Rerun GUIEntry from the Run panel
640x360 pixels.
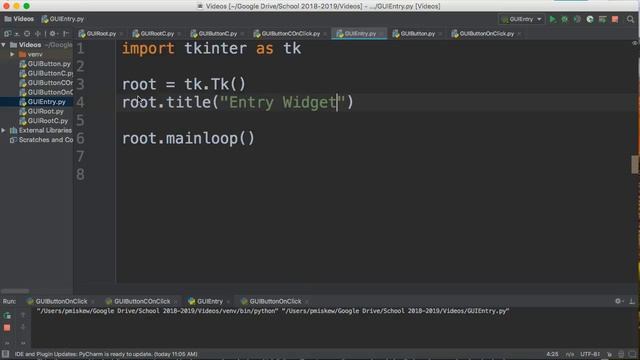(x=7, y=316)
